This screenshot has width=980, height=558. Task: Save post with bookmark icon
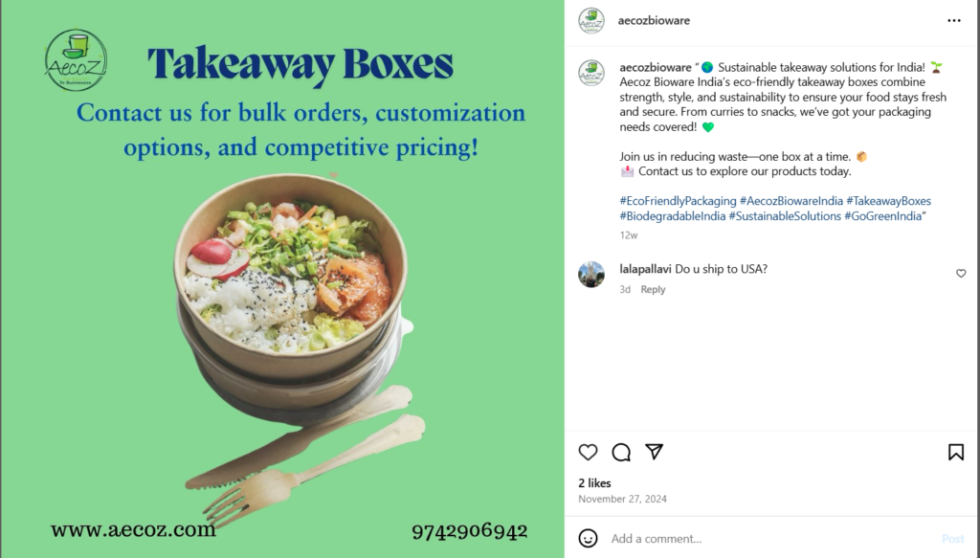956,452
